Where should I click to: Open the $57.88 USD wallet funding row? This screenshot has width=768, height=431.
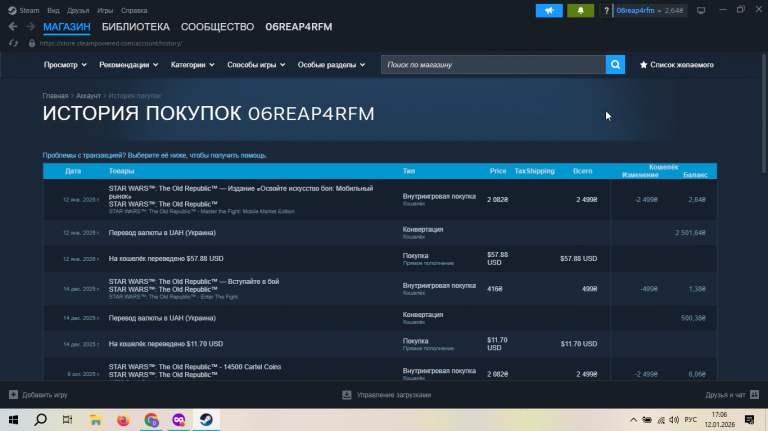click(380, 259)
